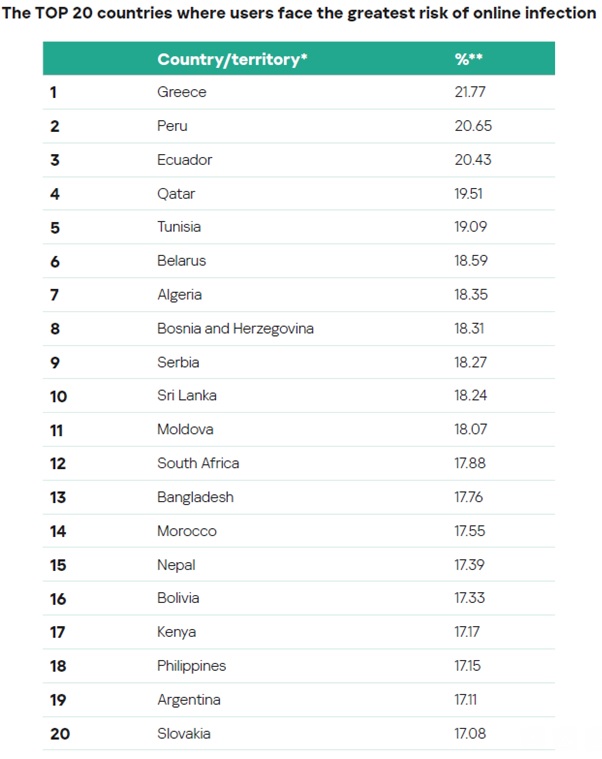
Task: Select the Ecuador country name
Action: pyautogui.click(x=184, y=160)
